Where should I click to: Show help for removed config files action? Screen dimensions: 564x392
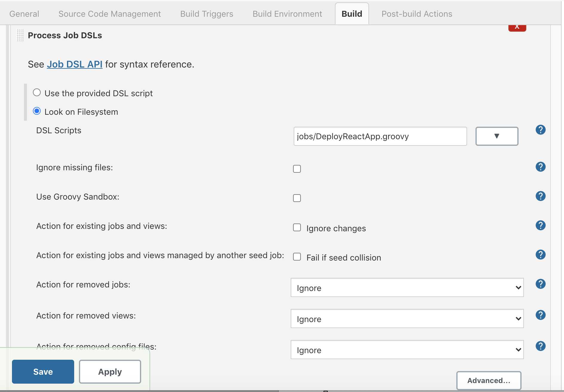[540, 346]
